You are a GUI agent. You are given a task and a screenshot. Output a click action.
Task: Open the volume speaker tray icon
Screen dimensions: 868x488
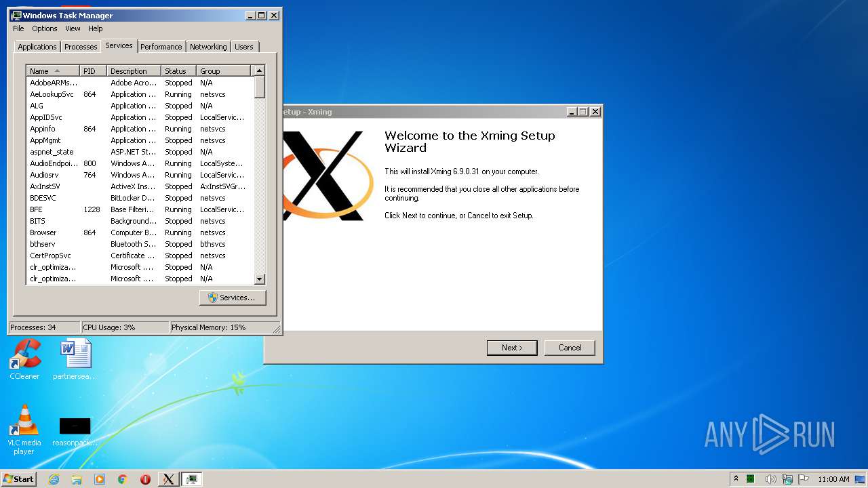771,479
